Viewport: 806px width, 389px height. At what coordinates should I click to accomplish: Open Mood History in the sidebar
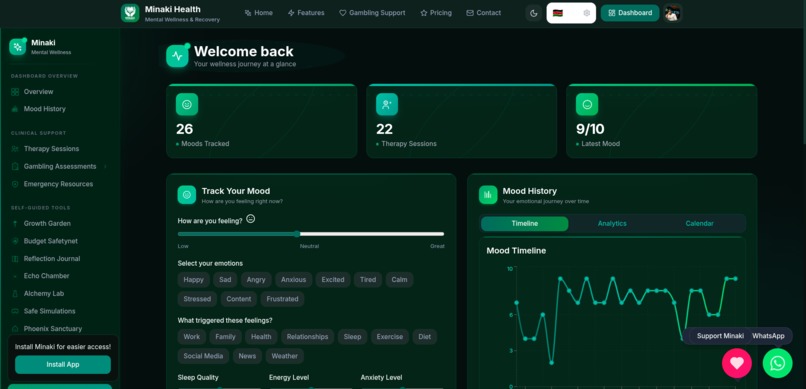click(45, 109)
